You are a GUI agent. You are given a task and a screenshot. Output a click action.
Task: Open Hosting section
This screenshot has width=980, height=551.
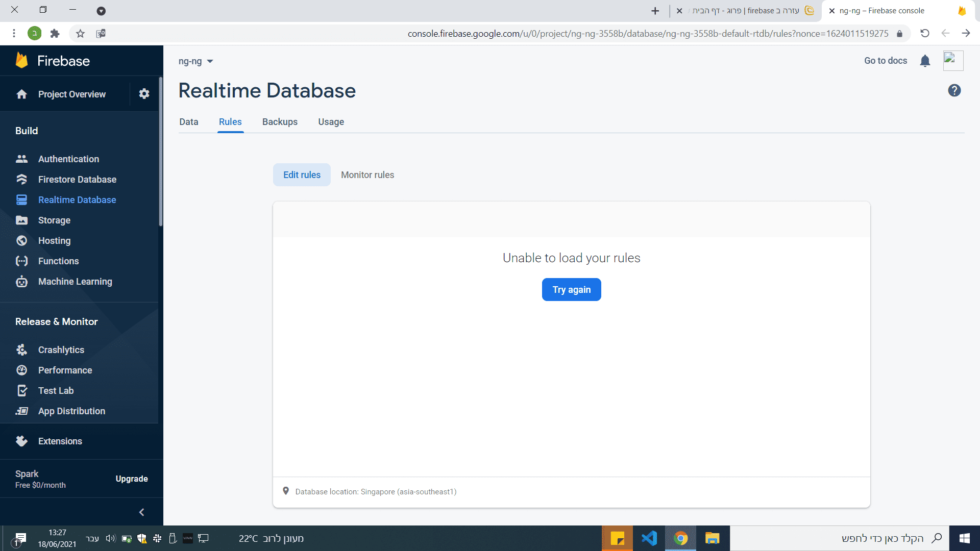(54, 241)
